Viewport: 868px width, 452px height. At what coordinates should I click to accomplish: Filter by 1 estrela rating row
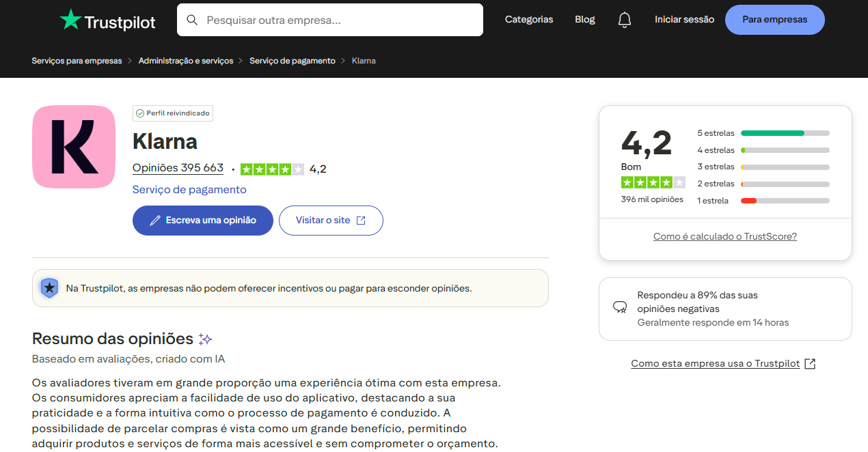click(x=763, y=201)
